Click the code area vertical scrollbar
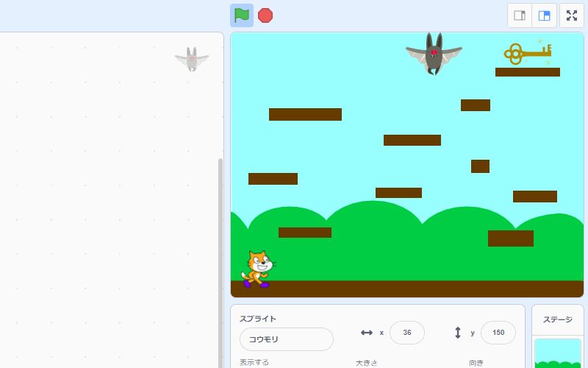 [220, 263]
